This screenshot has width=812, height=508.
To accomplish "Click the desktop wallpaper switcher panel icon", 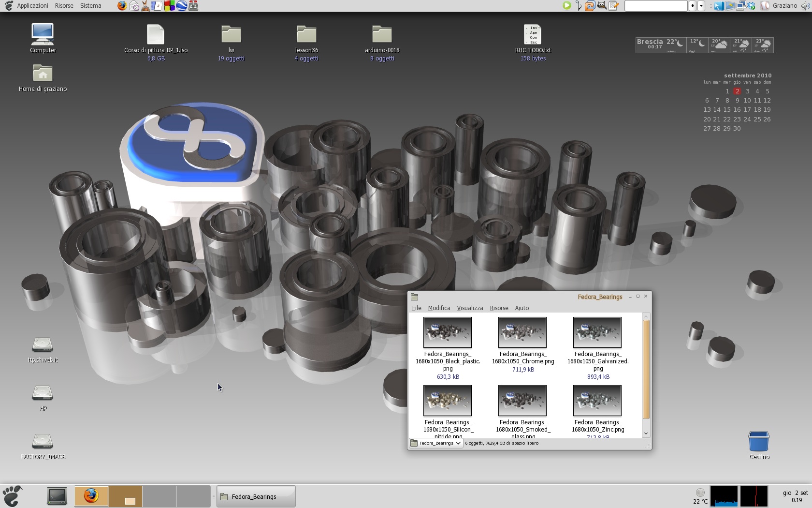I will 730,6.
